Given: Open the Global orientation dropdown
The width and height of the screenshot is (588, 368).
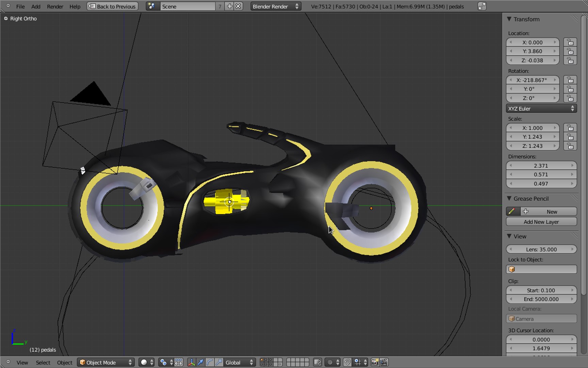Looking at the screenshot, I should (x=240, y=362).
